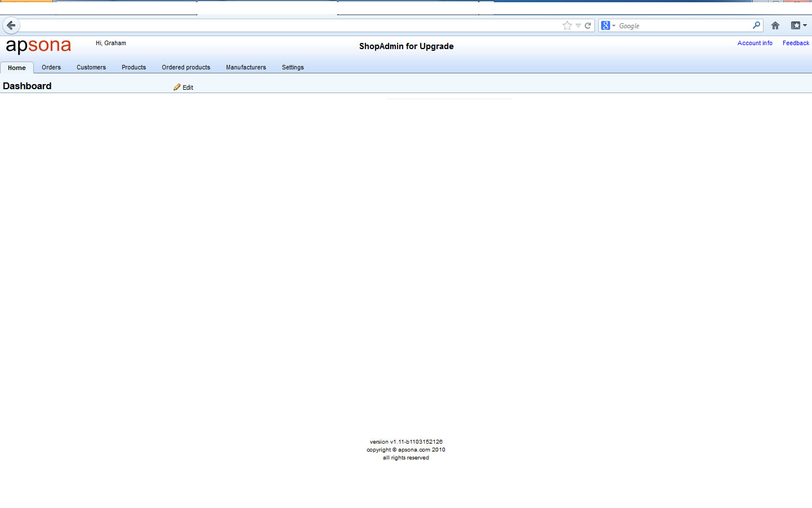Open the Feedback link

(x=796, y=43)
